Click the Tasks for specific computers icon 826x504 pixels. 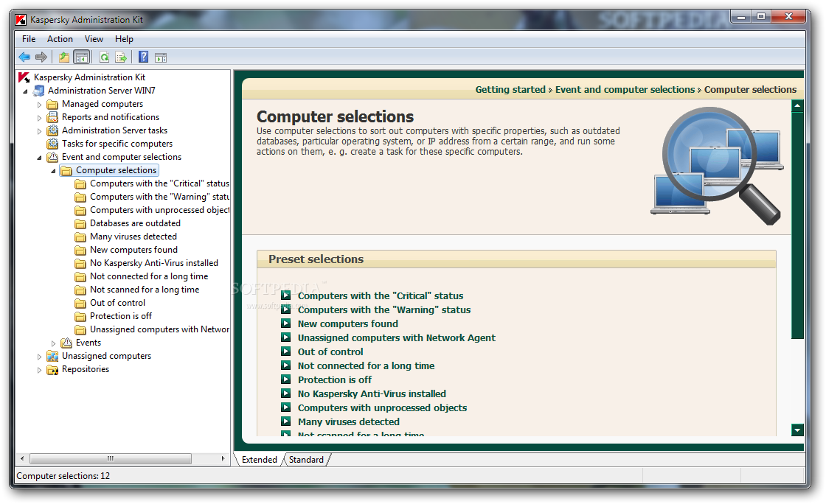[x=52, y=143]
